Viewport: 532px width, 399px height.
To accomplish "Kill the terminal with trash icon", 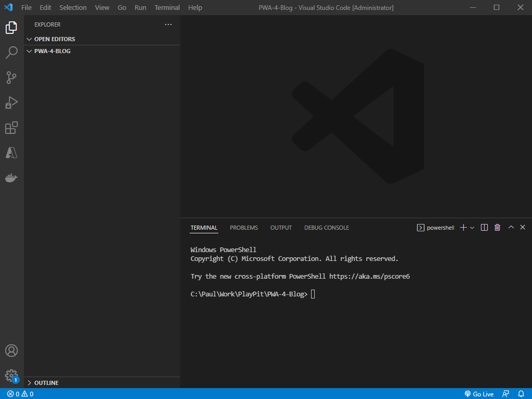I will 498,228.
